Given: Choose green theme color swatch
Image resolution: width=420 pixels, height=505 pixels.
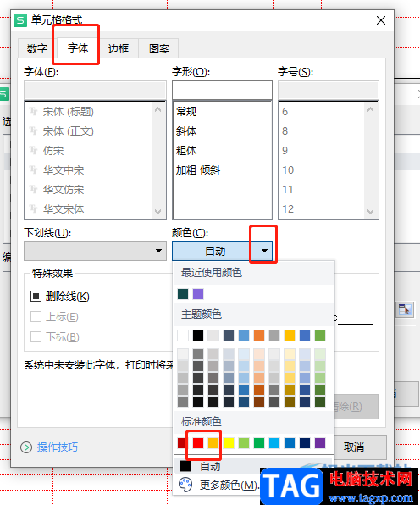Looking at the screenshot, I should click(x=320, y=336).
